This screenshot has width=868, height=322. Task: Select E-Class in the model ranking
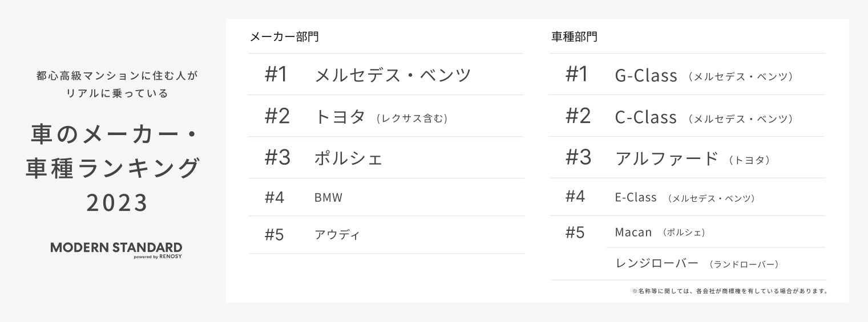click(636, 198)
